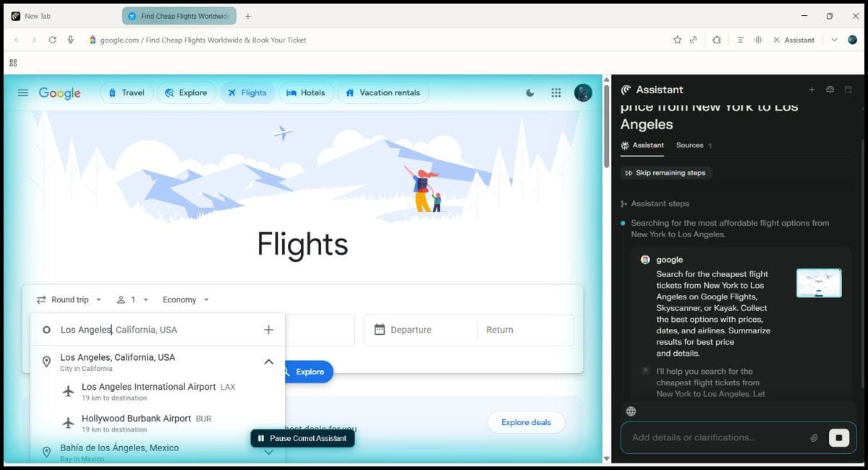Expand the Economy class dropdown
The width and height of the screenshot is (868, 470).
(186, 299)
